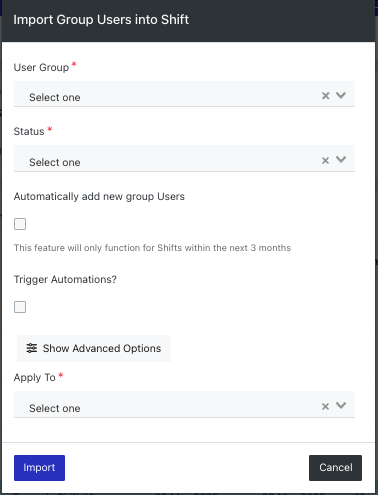This screenshot has height=495, width=378.
Task: Tick the Trigger Automations checkbox
Action: coord(20,307)
